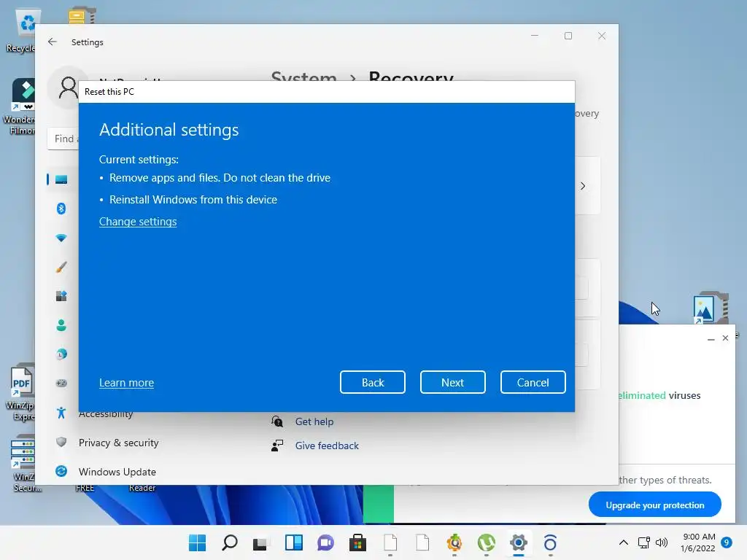Select the WinZip PDF Express desktop icon
This screenshot has height=560, width=747.
(x=21, y=393)
